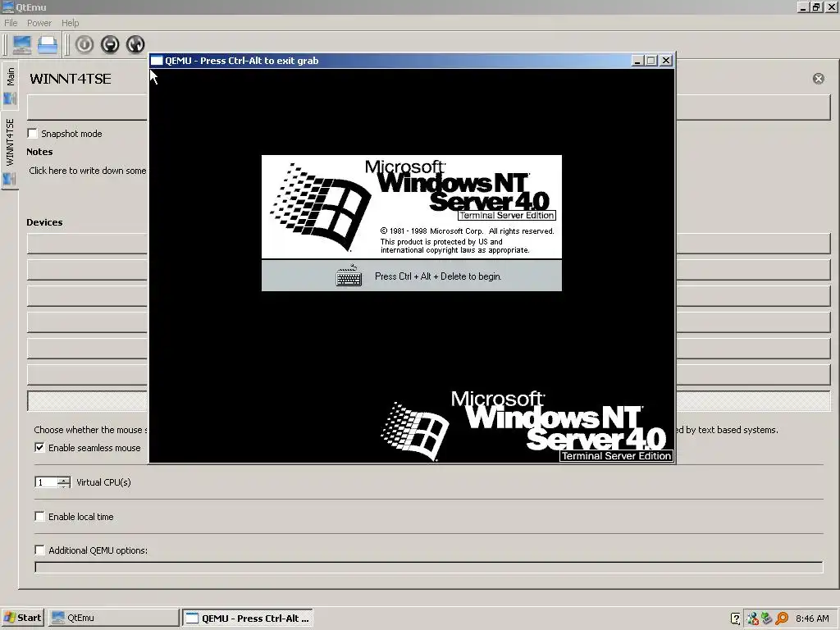
Task: Click the additional QEMU options text field
Action: [x=428, y=568]
